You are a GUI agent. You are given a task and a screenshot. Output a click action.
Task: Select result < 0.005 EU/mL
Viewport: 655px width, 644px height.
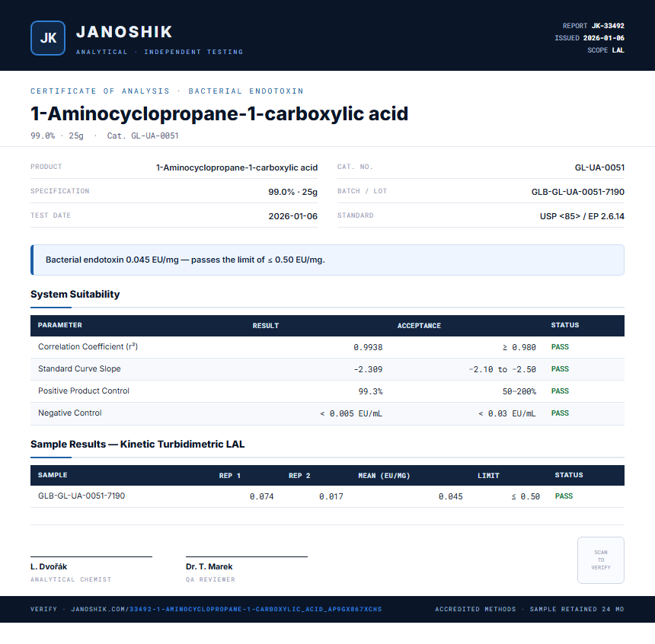[351, 413]
